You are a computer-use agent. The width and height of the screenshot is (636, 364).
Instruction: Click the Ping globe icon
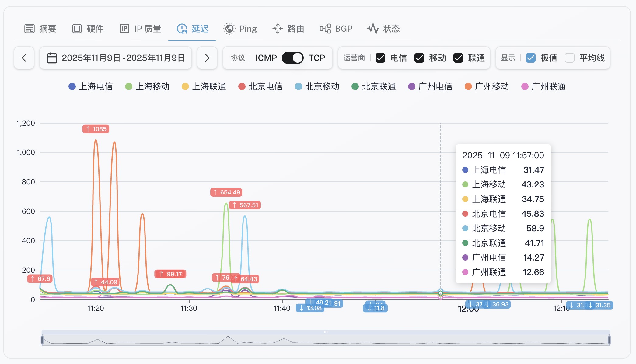click(x=229, y=29)
